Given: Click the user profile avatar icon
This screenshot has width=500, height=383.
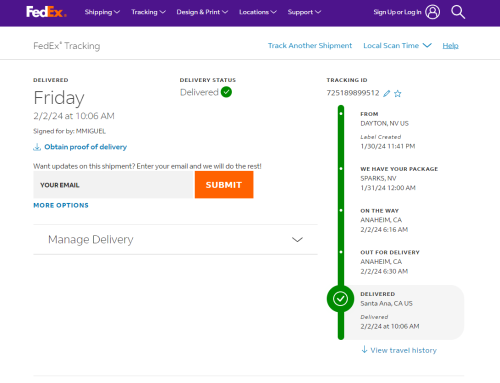Looking at the screenshot, I should pyautogui.click(x=432, y=12).
